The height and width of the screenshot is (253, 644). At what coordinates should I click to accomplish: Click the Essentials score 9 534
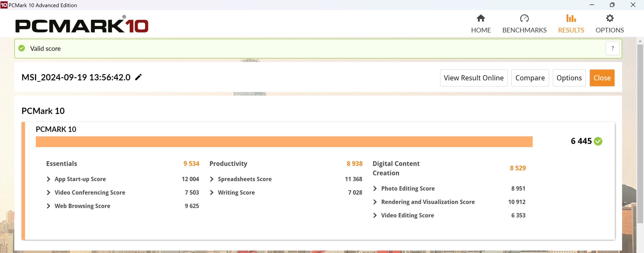tap(191, 164)
